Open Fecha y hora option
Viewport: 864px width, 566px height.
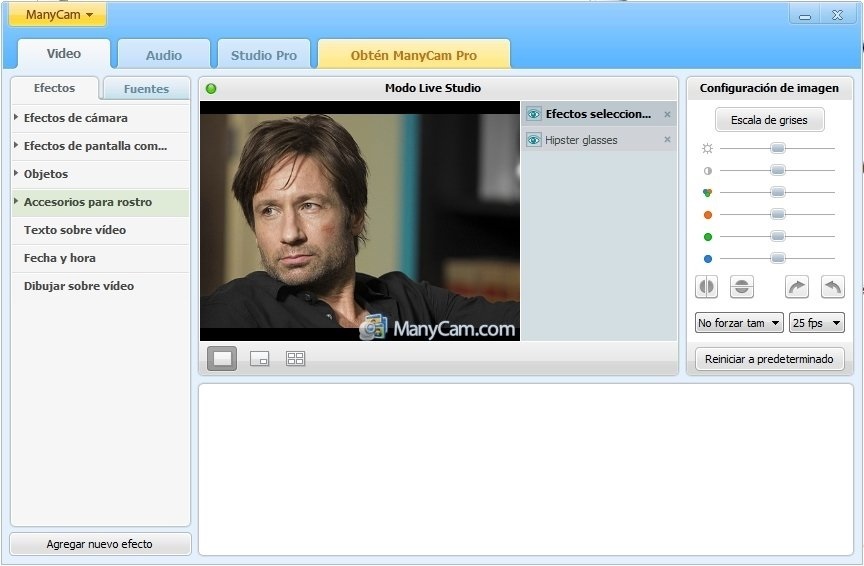tap(100, 258)
